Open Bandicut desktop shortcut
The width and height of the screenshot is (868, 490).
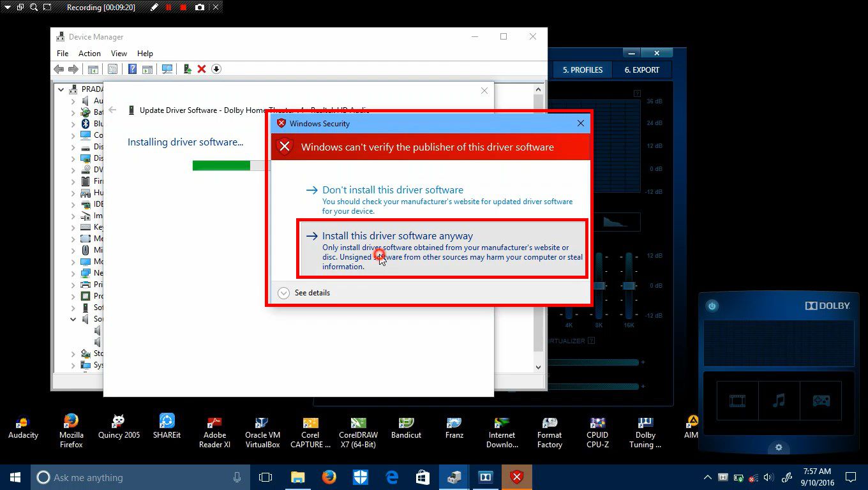[x=406, y=427]
